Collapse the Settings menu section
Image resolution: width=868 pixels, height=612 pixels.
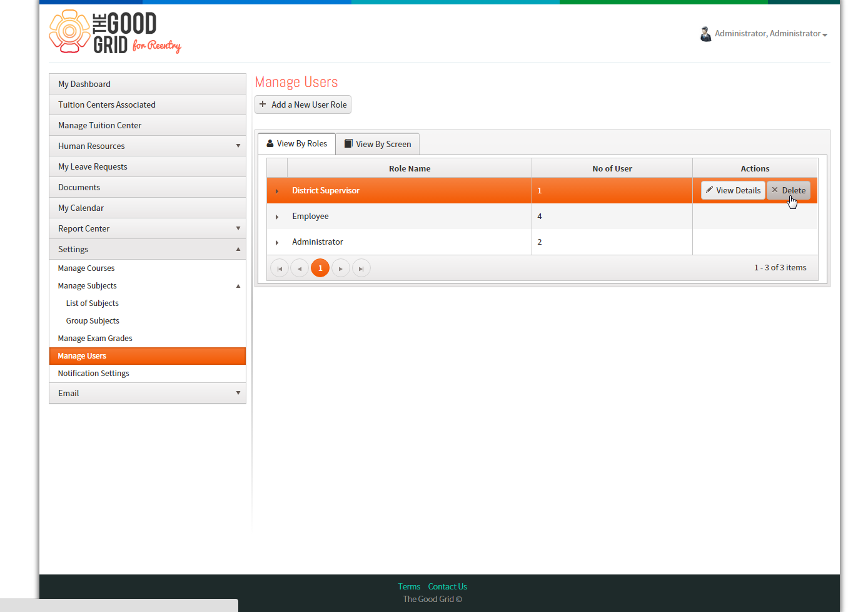click(x=148, y=249)
